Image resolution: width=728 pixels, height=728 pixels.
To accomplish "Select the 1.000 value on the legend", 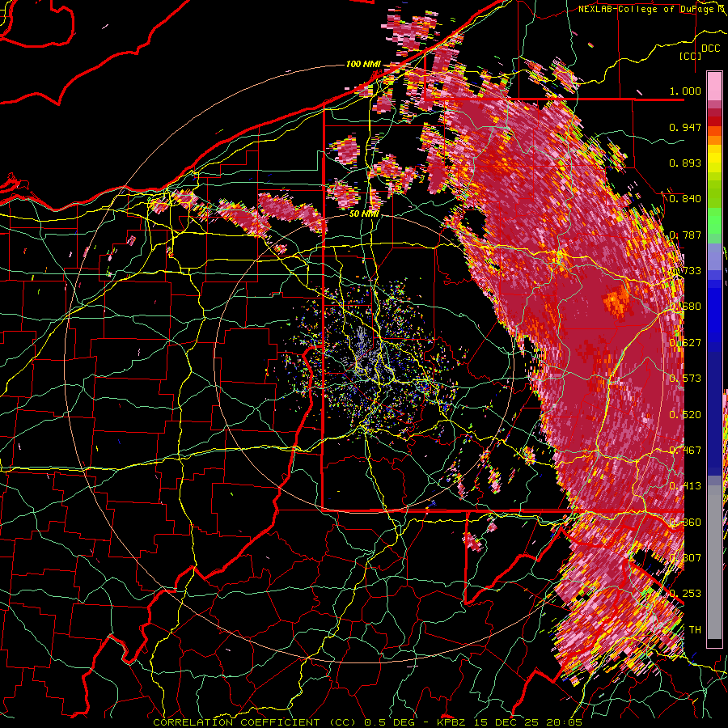I will [685, 91].
